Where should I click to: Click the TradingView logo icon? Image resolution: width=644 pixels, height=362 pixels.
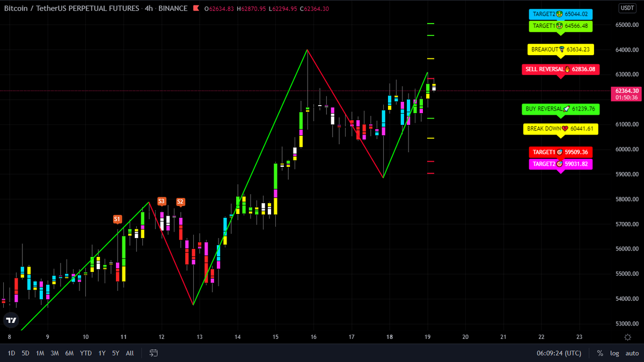click(11, 320)
